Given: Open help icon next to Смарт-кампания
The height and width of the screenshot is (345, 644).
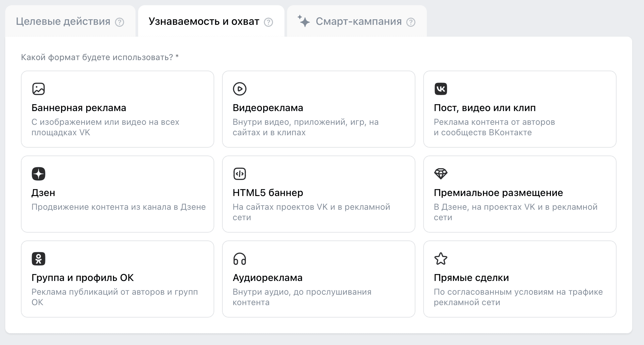Looking at the screenshot, I should coord(411,22).
